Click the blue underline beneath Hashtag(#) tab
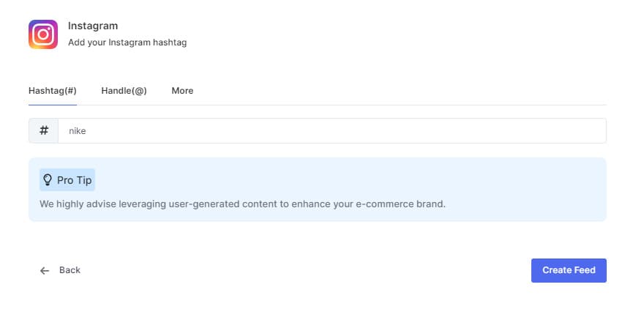Image resolution: width=644 pixels, height=309 pixels. (x=53, y=105)
